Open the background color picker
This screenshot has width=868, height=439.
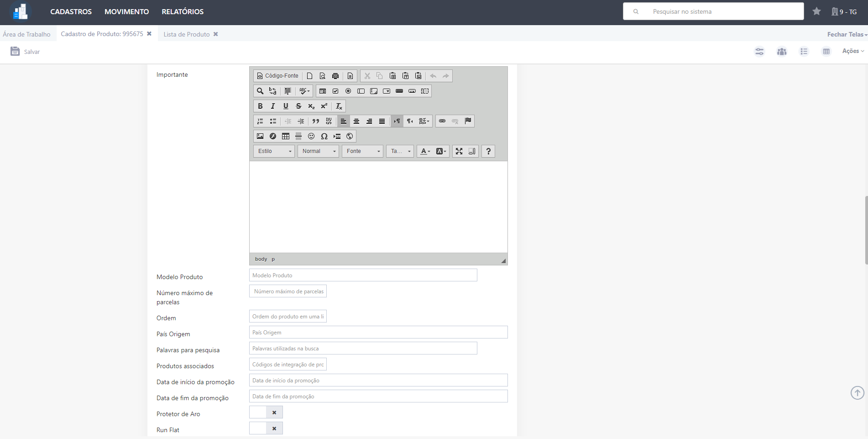point(441,151)
